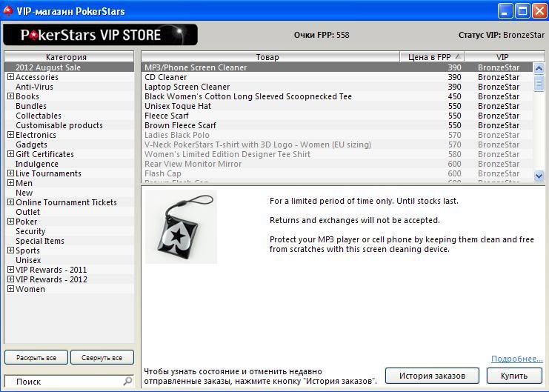Viewport: 549px width, 392px height.
Task: Click the Свернуть все button
Action: point(102,358)
